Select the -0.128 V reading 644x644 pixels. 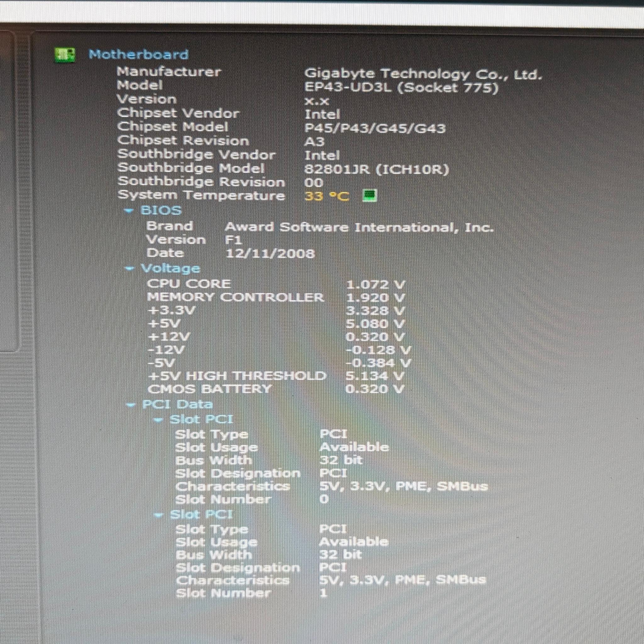(378, 350)
